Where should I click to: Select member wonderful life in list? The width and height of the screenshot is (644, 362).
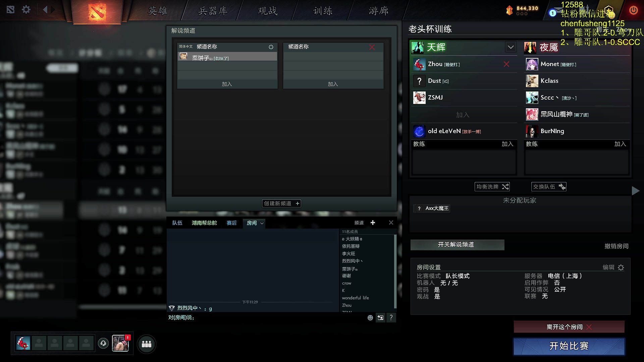coord(355,298)
